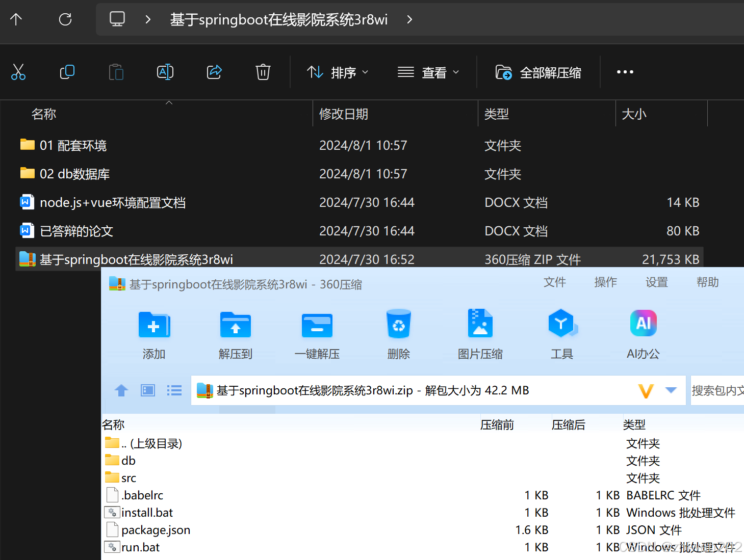This screenshot has height=560, width=744.
Task: Select the run.bat file
Action: 422,547
